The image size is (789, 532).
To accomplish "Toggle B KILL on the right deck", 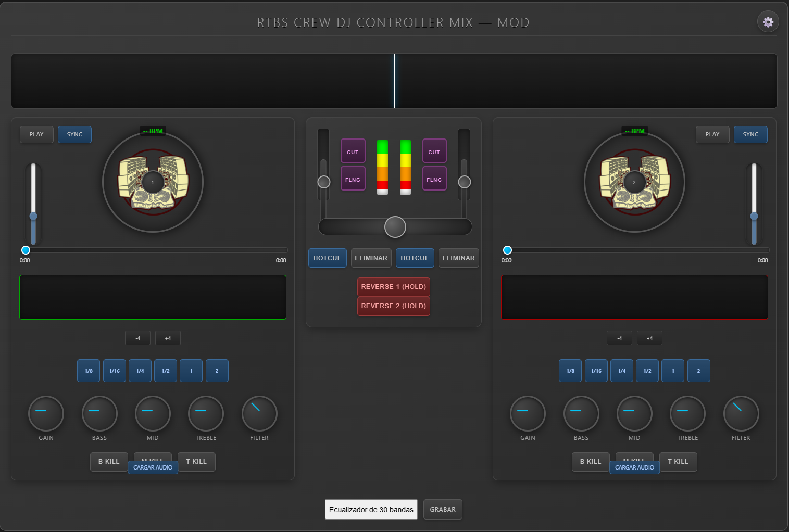I will (x=590, y=462).
